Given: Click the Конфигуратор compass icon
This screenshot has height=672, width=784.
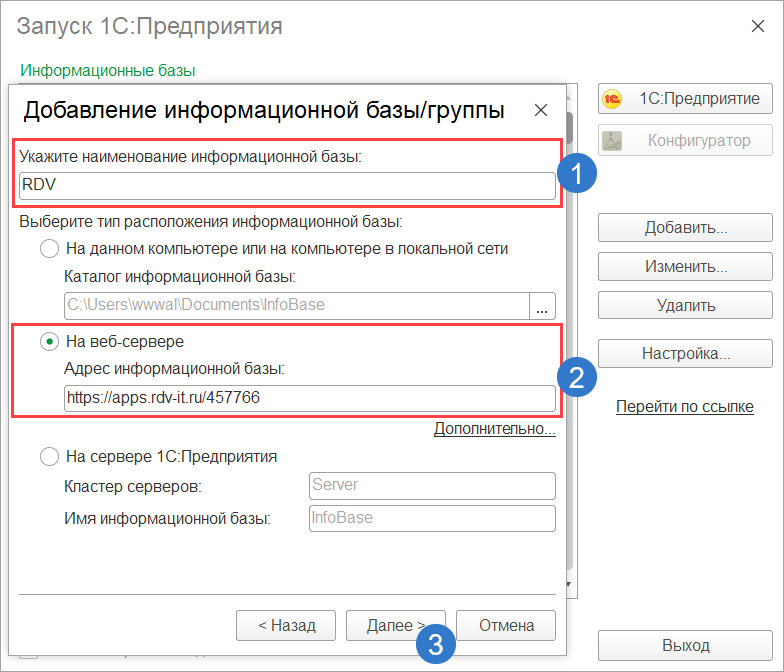Looking at the screenshot, I should tap(612, 140).
